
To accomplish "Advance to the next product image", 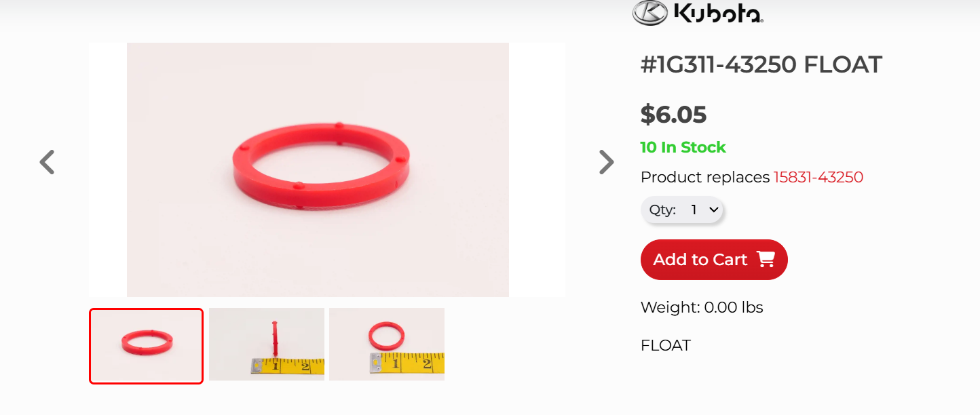I will [x=606, y=162].
